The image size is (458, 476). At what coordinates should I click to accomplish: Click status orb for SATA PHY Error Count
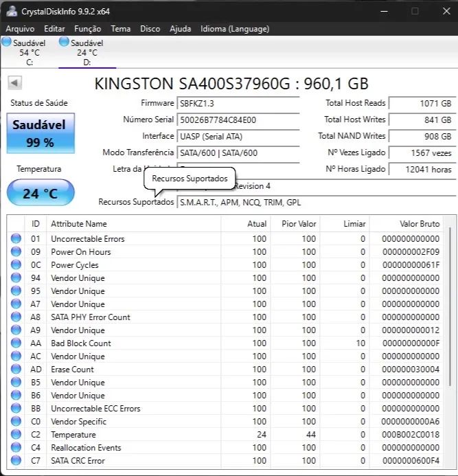[16, 317]
